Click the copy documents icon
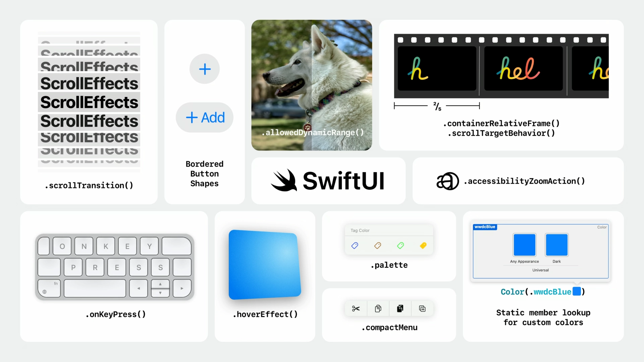This screenshot has height=362, width=644. click(378, 309)
